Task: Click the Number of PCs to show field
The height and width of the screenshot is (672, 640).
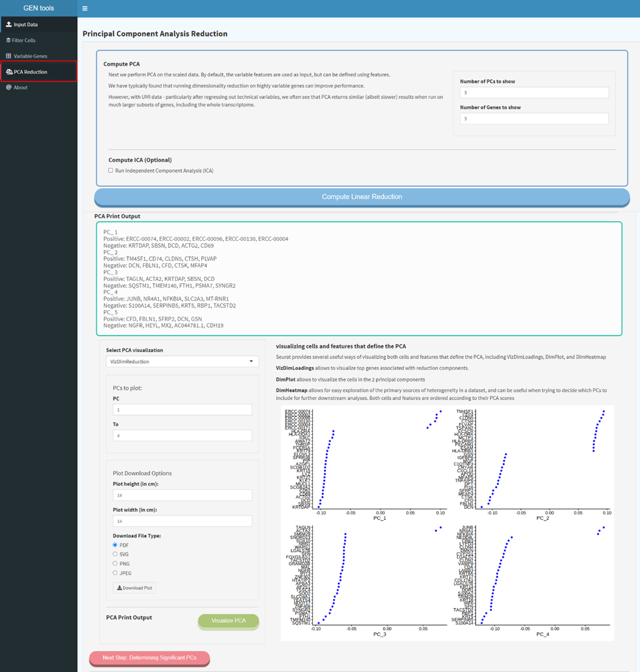Action: pyautogui.click(x=534, y=92)
